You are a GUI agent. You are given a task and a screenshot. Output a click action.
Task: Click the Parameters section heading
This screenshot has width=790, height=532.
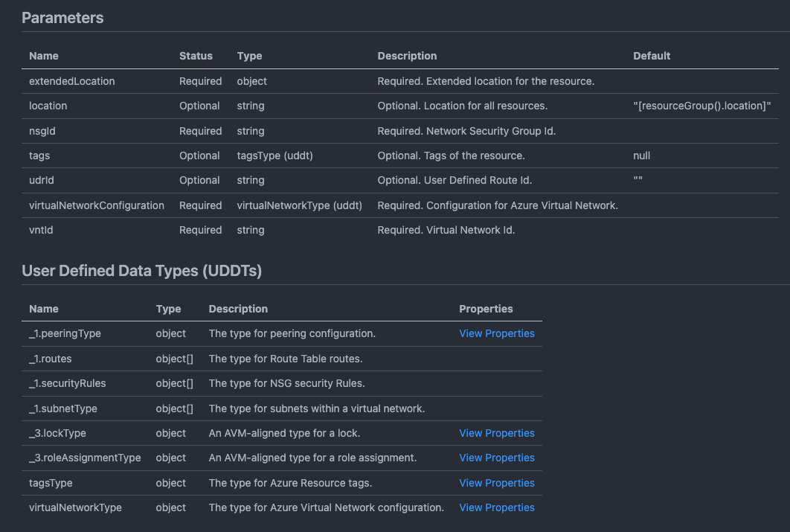coord(62,18)
